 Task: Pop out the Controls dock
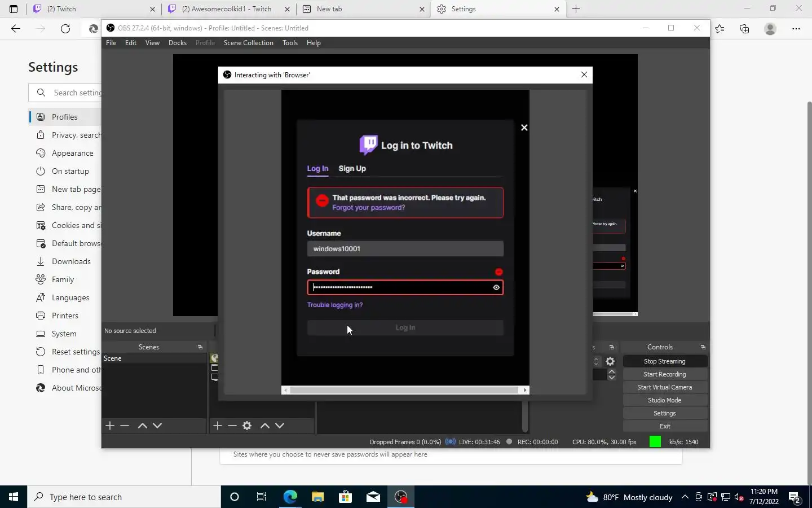click(x=703, y=347)
